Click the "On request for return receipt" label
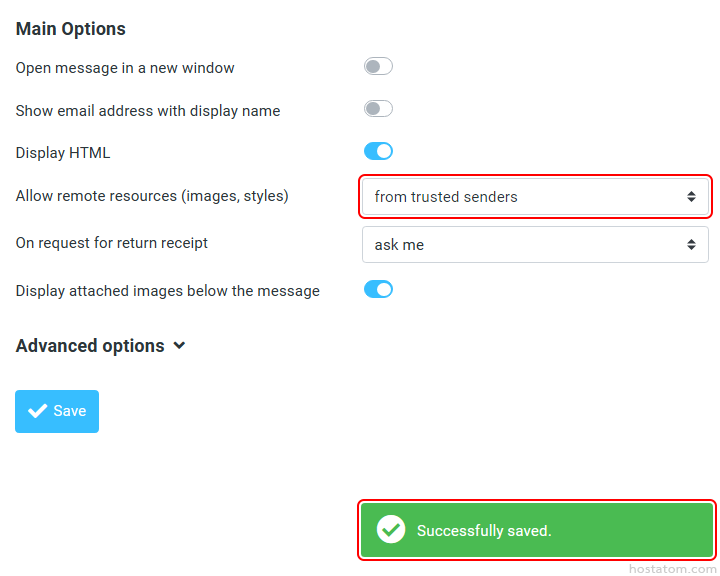 coord(112,243)
